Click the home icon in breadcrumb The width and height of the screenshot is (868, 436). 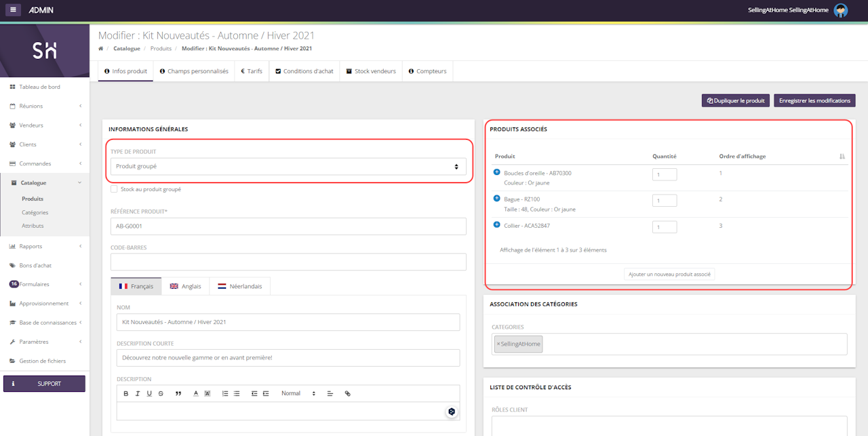tap(101, 49)
